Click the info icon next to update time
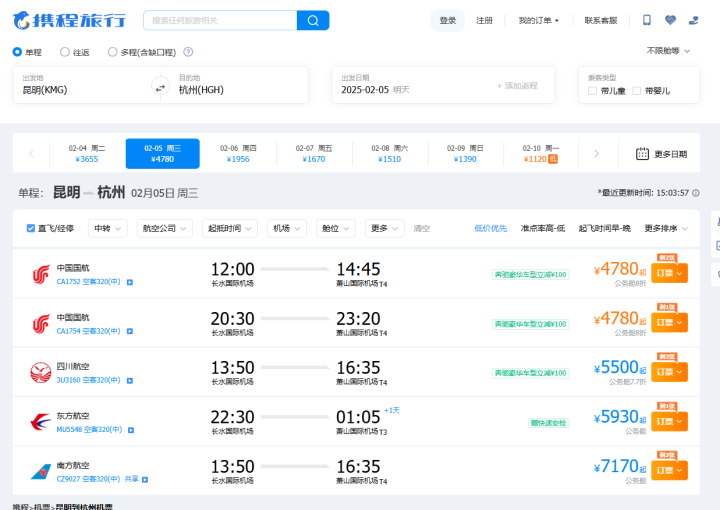The width and height of the screenshot is (720, 510). pos(696,193)
